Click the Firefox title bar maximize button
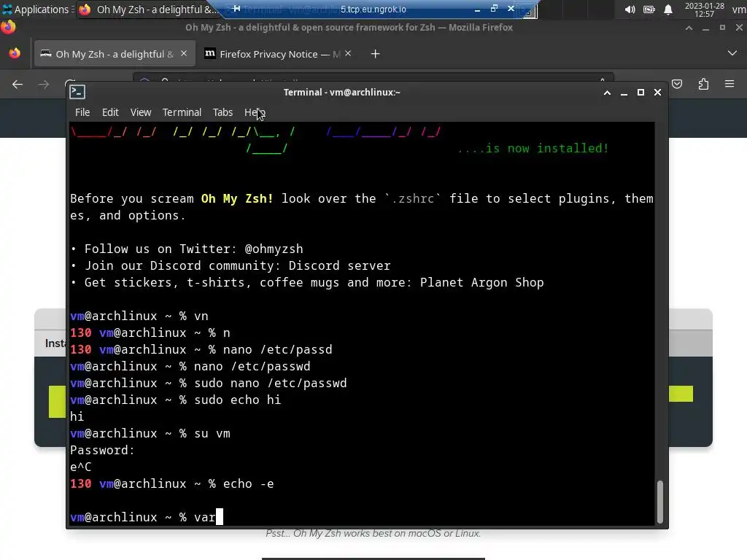This screenshot has height=560, width=747. (722, 28)
